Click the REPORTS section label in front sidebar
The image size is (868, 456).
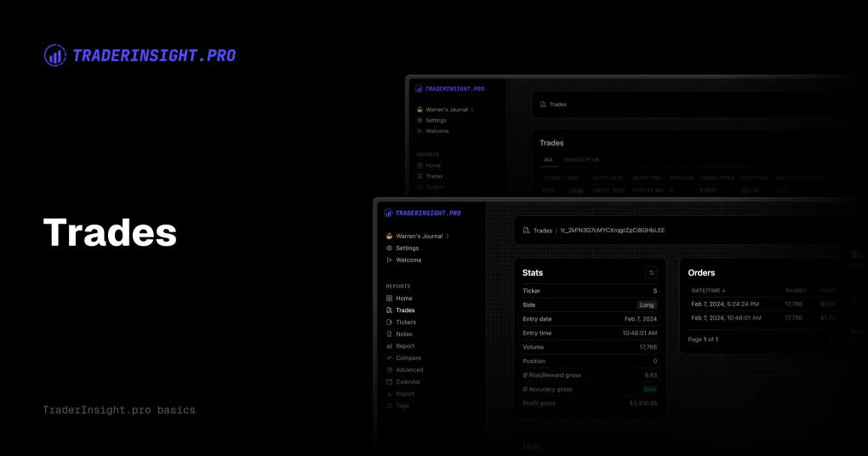[398, 286]
